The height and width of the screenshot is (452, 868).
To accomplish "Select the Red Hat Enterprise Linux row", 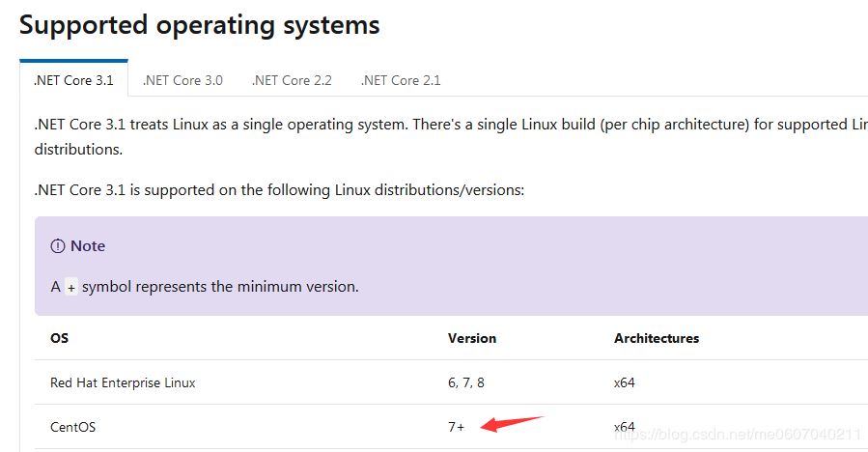I will coord(123,382).
